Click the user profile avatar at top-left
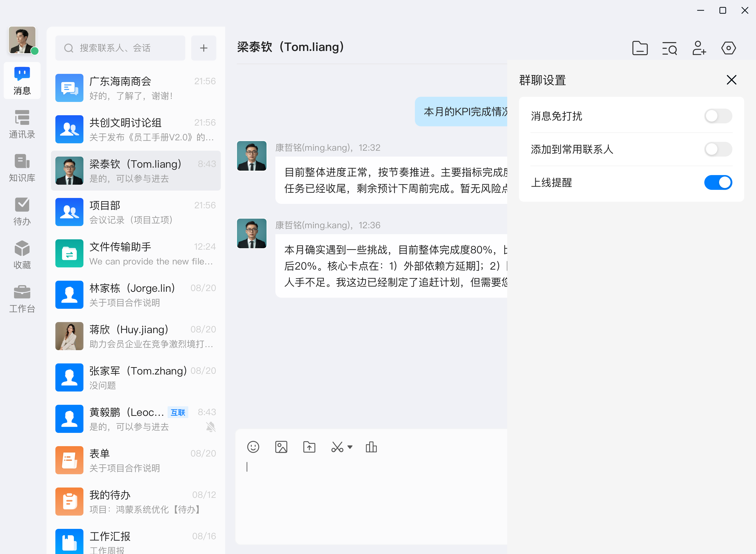 tap(22, 40)
